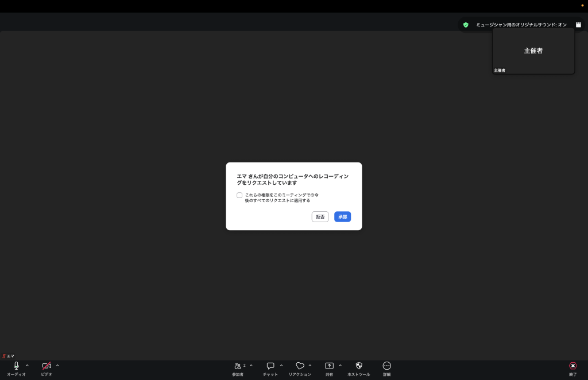Image resolution: width=588 pixels, height=380 pixels.
Task: Expand the chevron next to Participants
Action: [x=251, y=365]
